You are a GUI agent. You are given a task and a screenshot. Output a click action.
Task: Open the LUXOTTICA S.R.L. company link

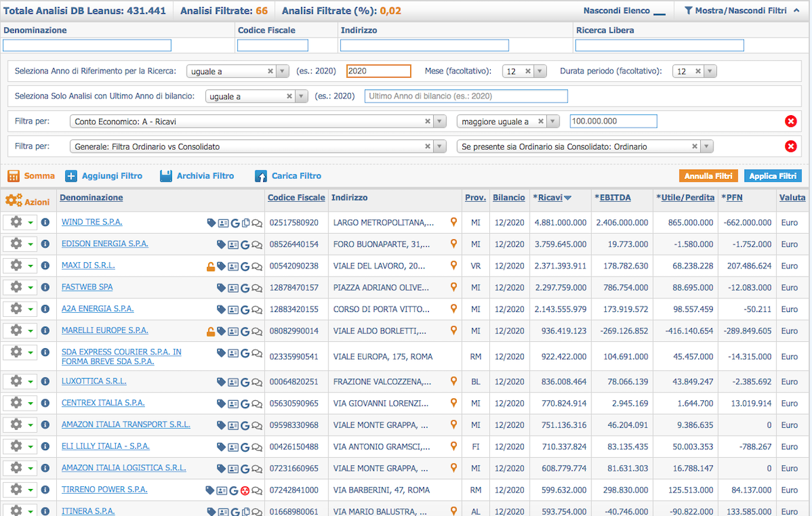tap(94, 381)
